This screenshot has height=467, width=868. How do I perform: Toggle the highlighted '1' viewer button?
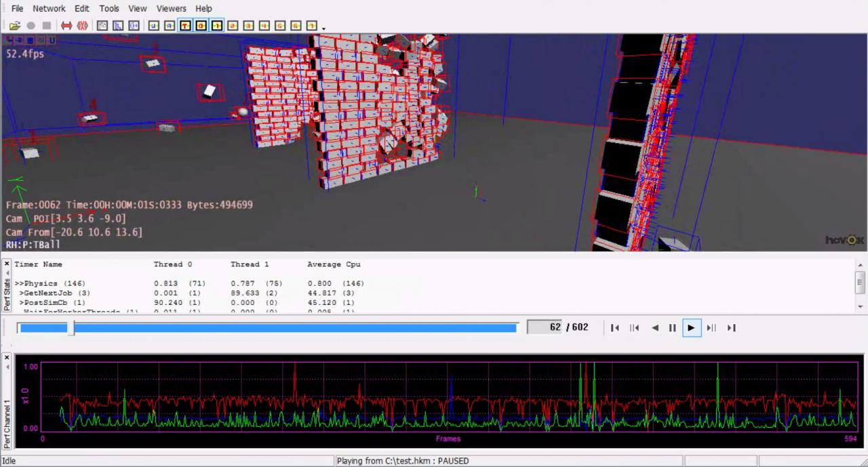(x=216, y=26)
